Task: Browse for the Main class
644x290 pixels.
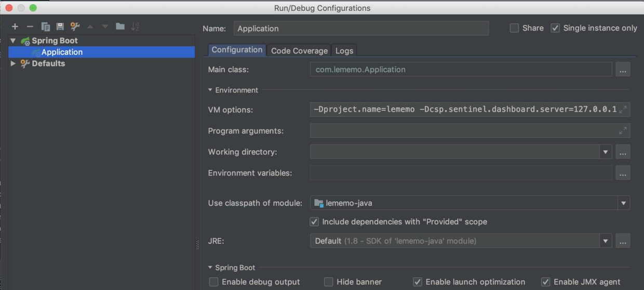Action: click(623, 70)
